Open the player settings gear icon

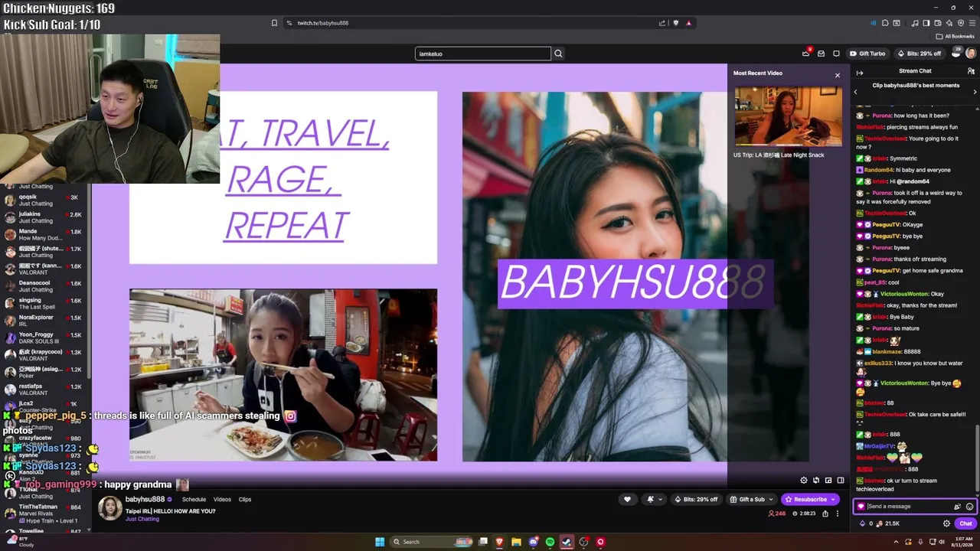click(x=803, y=481)
